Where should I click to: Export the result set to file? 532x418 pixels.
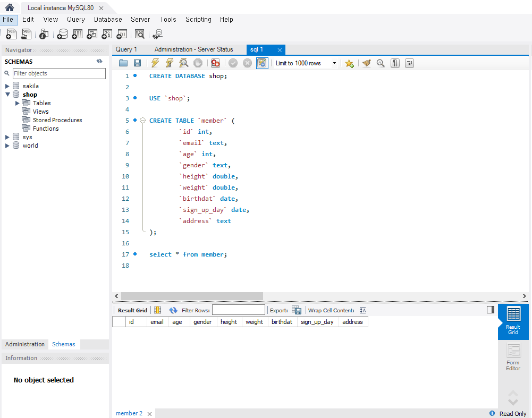tap(296, 310)
